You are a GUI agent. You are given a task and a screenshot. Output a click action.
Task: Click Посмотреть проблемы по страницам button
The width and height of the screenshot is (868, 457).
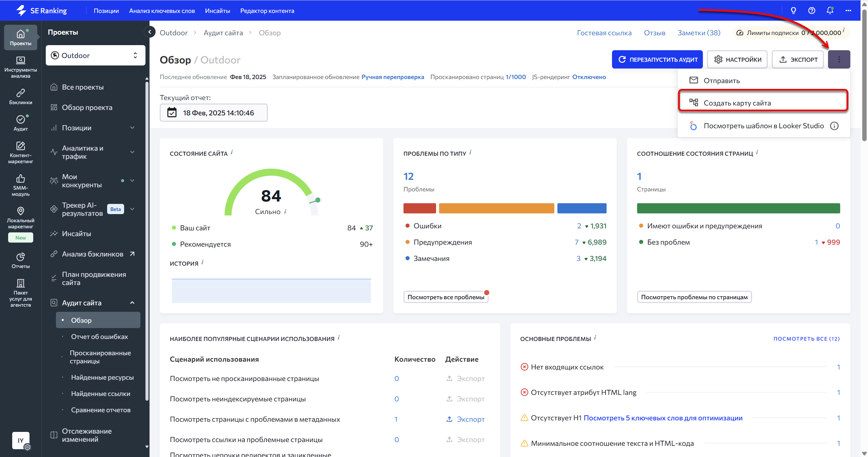pyautogui.click(x=694, y=297)
